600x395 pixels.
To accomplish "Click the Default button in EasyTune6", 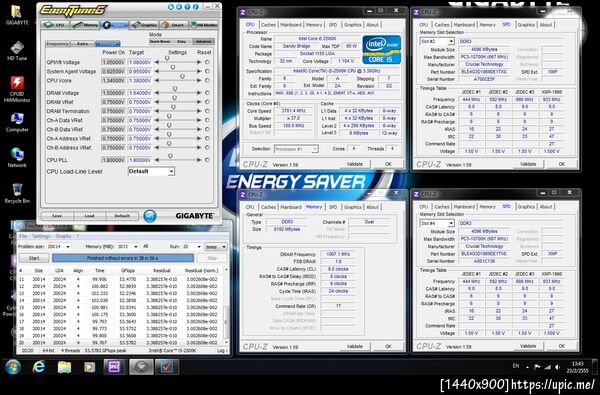I will click(x=122, y=216).
